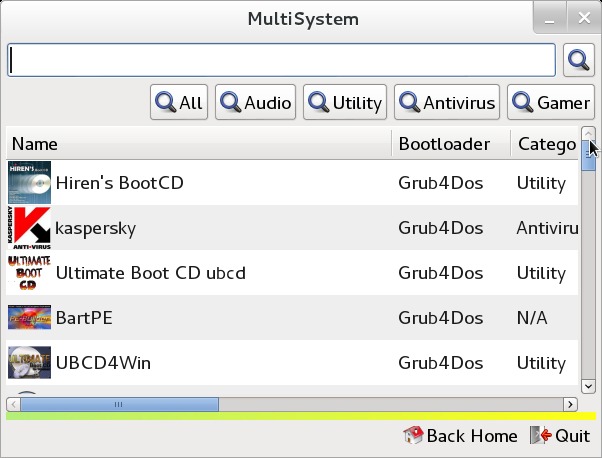This screenshot has height=458, width=602.
Task: Click the N/A category in the BartPE row
Action: [x=532, y=318]
